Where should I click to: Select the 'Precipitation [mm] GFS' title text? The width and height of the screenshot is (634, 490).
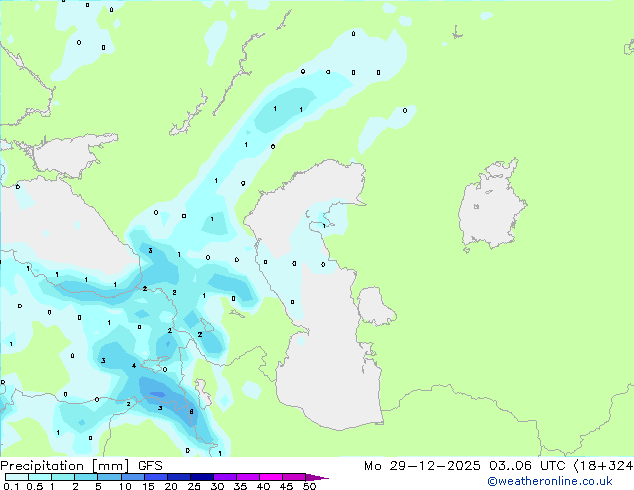[81, 466]
